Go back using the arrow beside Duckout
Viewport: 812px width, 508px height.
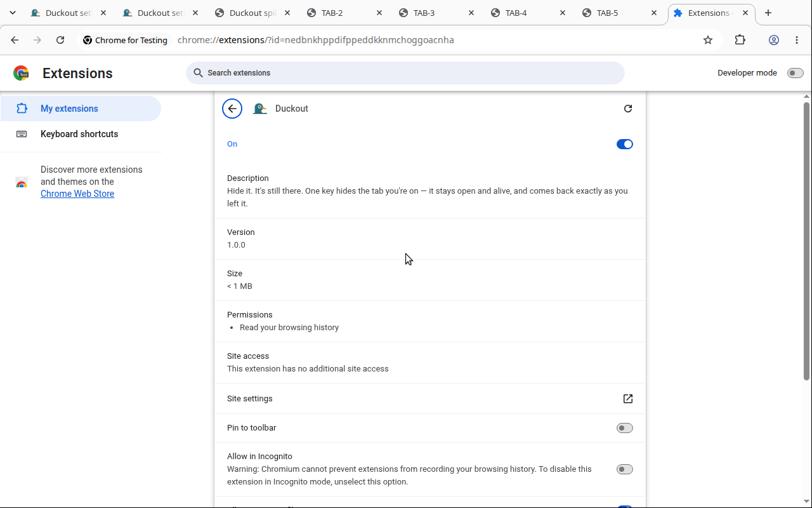click(x=232, y=109)
